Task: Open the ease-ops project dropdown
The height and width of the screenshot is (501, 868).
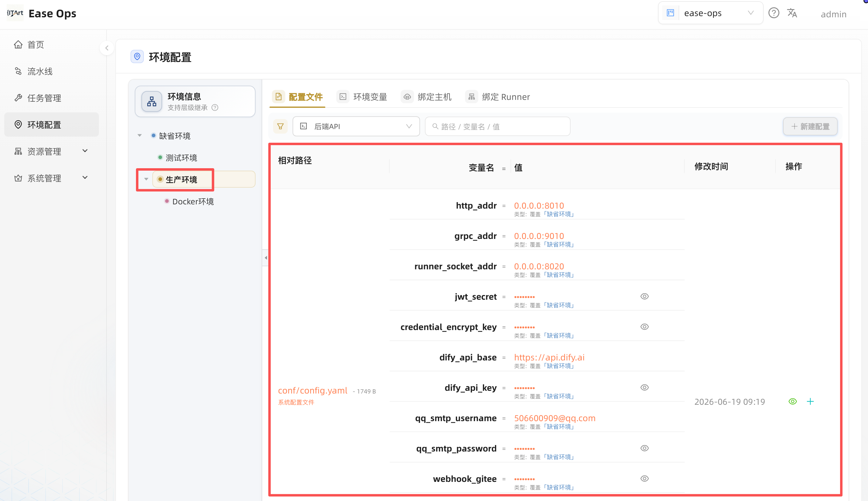Action: coord(710,13)
